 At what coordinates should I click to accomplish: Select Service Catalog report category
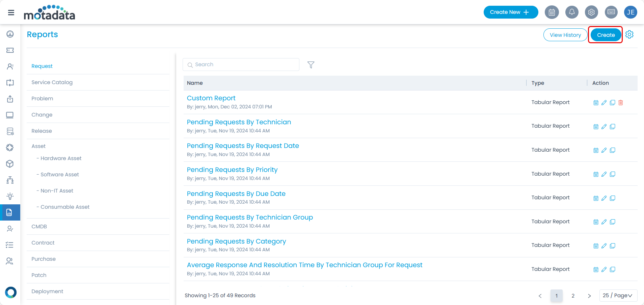[52, 82]
